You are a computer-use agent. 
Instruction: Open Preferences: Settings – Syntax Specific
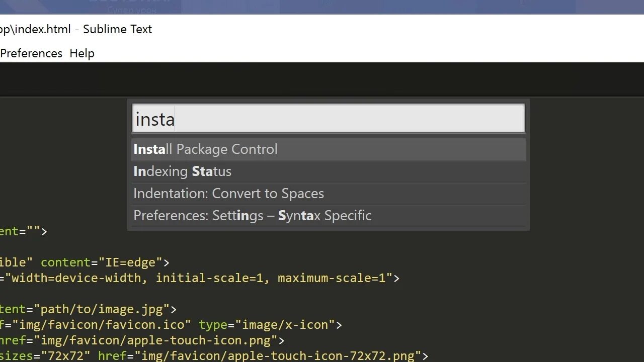[328, 216]
